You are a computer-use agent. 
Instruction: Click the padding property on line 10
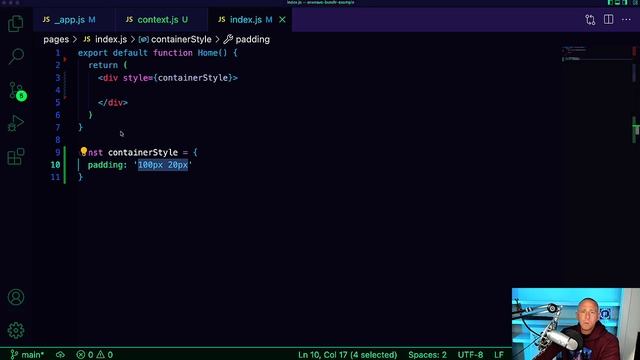106,164
